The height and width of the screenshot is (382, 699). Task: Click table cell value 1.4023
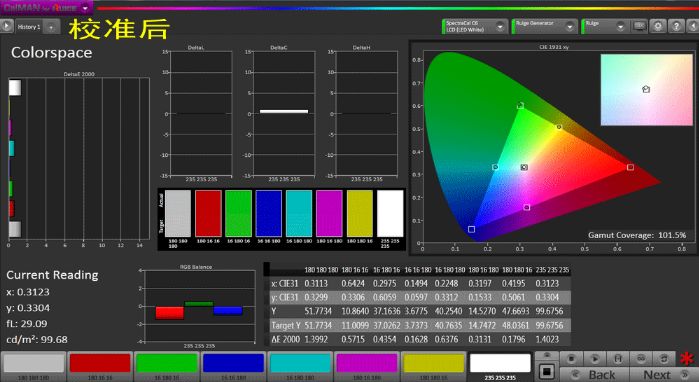547,339
